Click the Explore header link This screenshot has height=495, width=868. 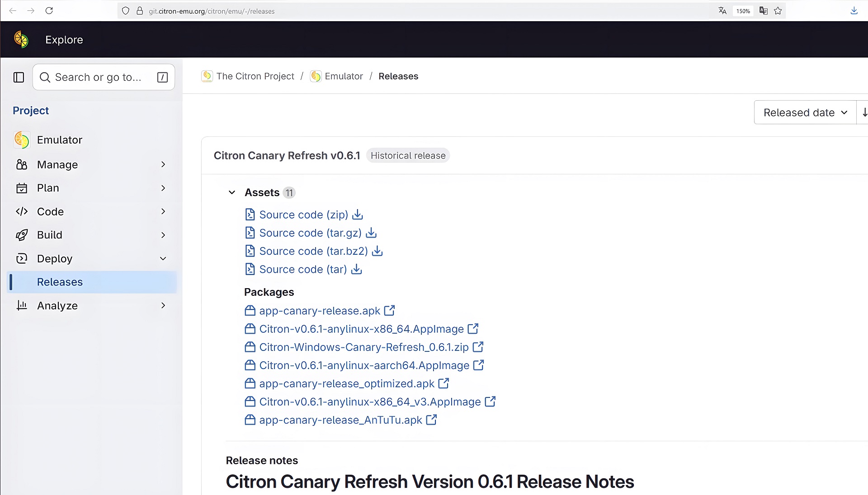pyautogui.click(x=64, y=40)
